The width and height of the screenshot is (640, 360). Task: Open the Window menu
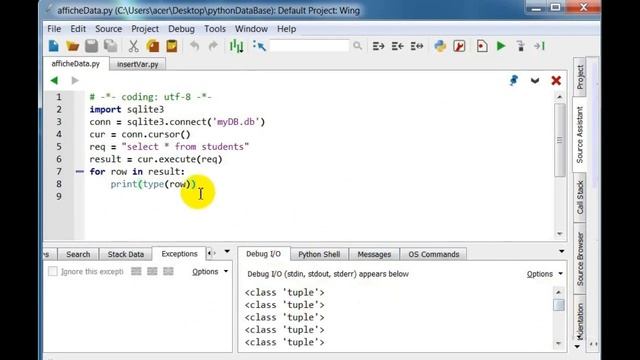pyautogui.click(x=251, y=29)
